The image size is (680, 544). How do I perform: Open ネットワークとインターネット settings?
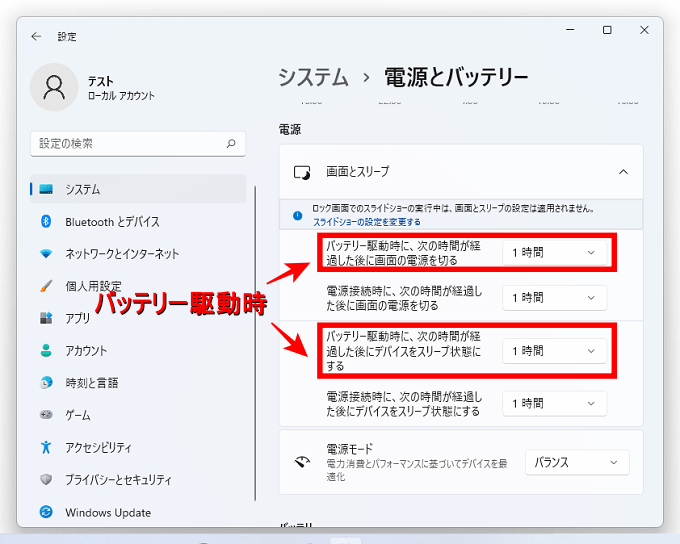click(x=138, y=254)
